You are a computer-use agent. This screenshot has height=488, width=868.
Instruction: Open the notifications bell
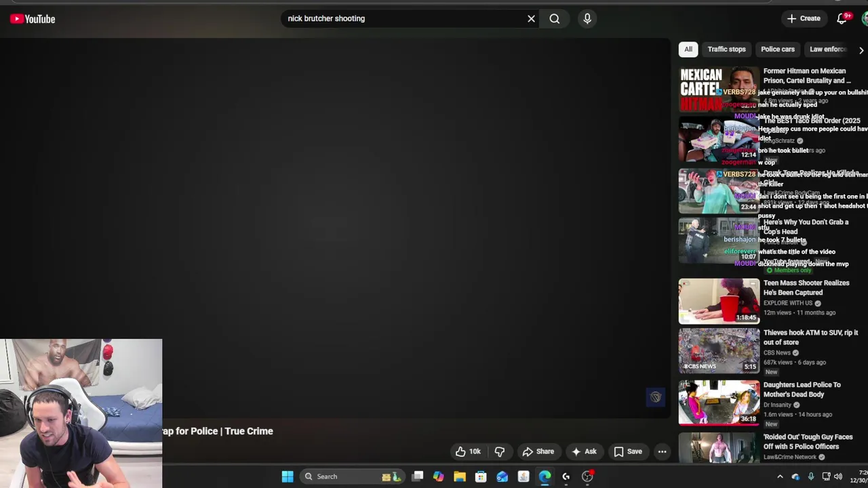tap(842, 19)
